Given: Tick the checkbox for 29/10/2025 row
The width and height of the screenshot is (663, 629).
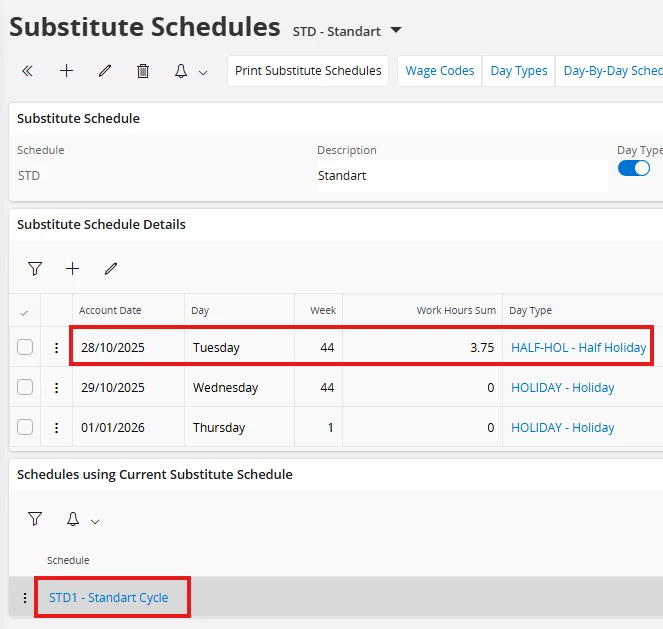Looking at the screenshot, I should click(25, 387).
